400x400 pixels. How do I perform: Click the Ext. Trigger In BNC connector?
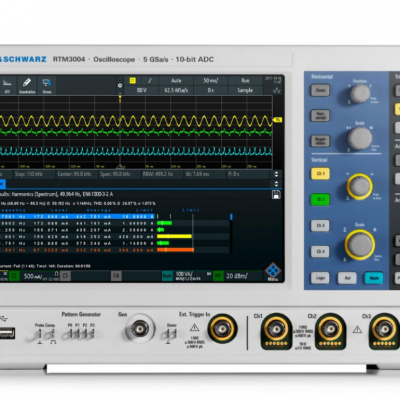point(222,329)
